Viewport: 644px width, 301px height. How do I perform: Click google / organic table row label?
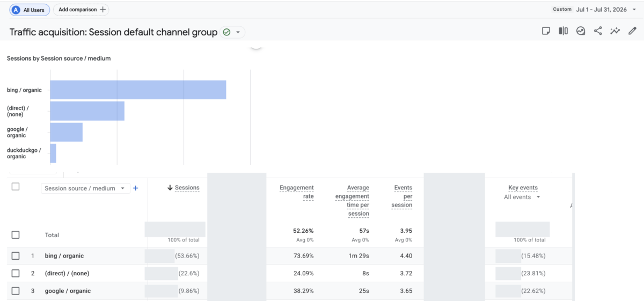pyautogui.click(x=68, y=291)
